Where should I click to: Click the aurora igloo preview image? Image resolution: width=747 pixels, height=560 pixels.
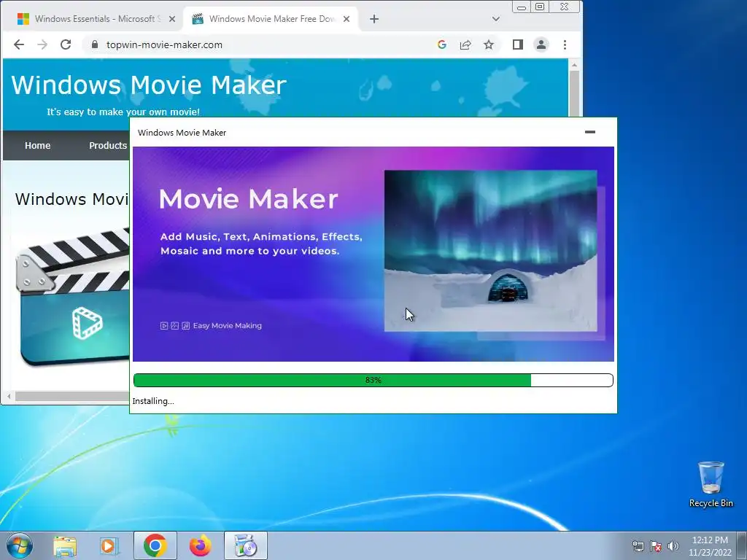491,251
